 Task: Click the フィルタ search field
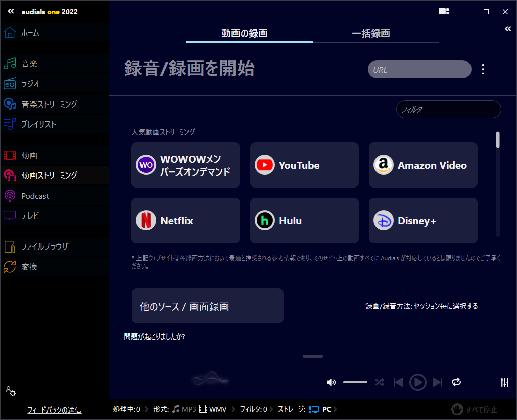point(448,109)
